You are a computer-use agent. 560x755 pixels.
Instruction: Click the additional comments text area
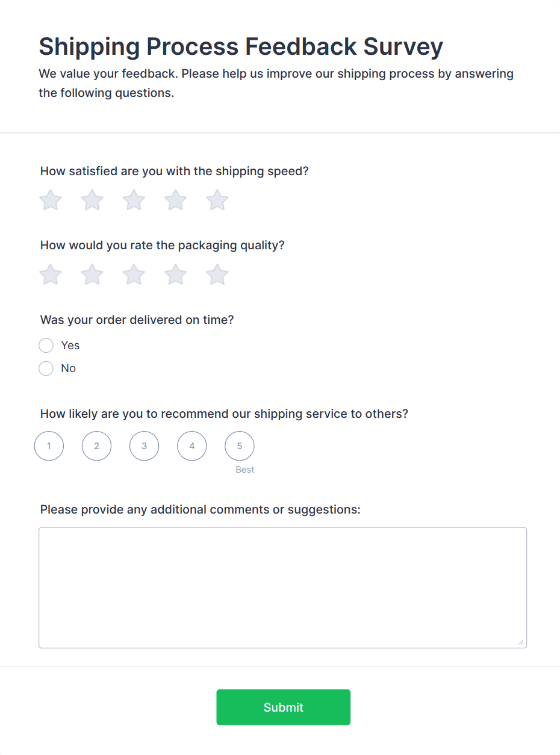[282, 588]
